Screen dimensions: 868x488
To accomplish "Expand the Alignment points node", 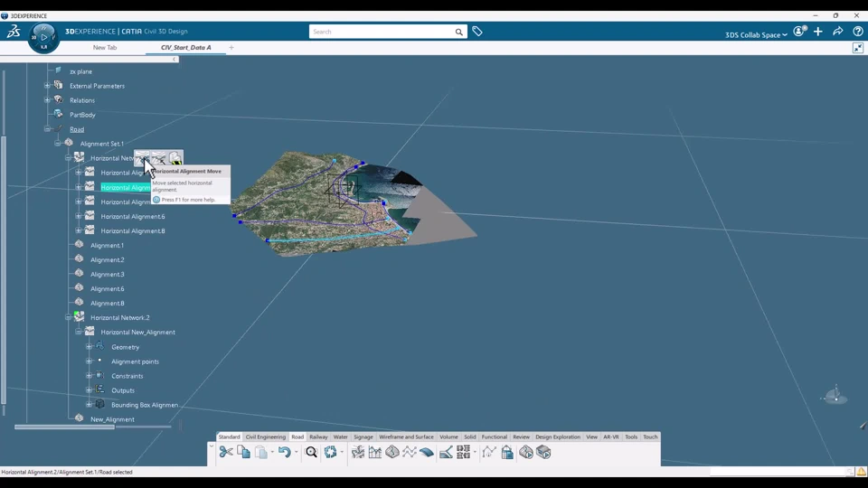I will coord(90,361).
